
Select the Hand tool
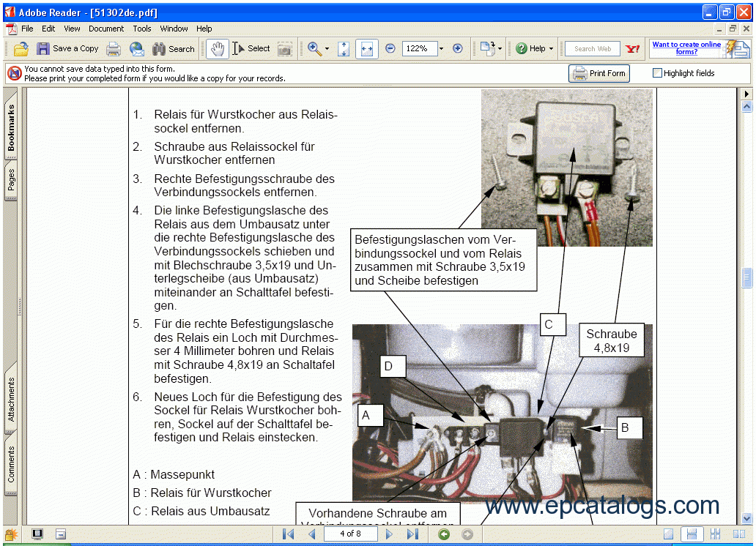click(x=218, y=49)
